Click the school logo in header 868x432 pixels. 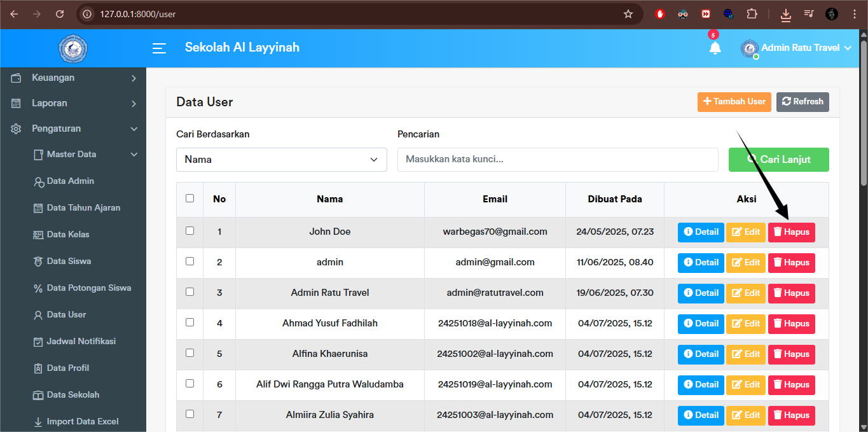[x=73, y=48]
